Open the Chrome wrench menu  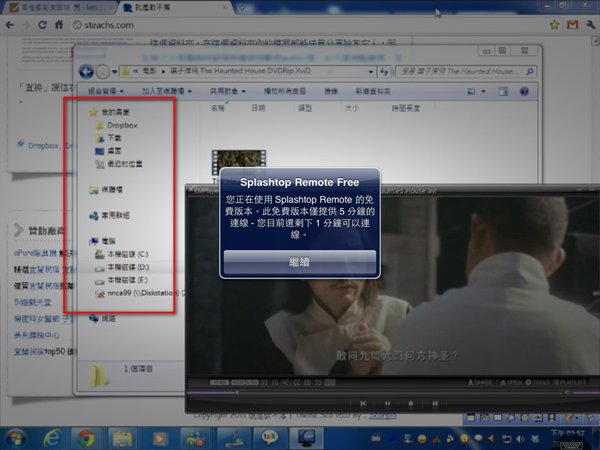(590, 25)
